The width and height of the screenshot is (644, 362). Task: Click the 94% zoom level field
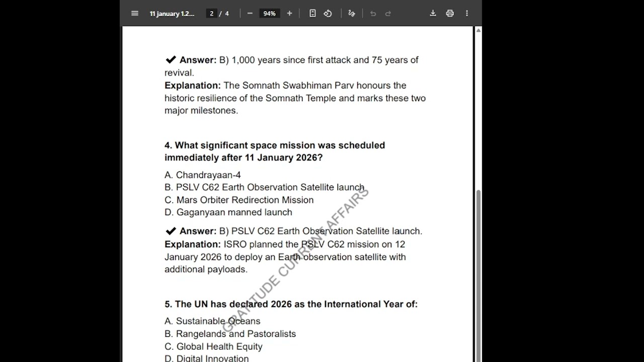pos(270,14)
